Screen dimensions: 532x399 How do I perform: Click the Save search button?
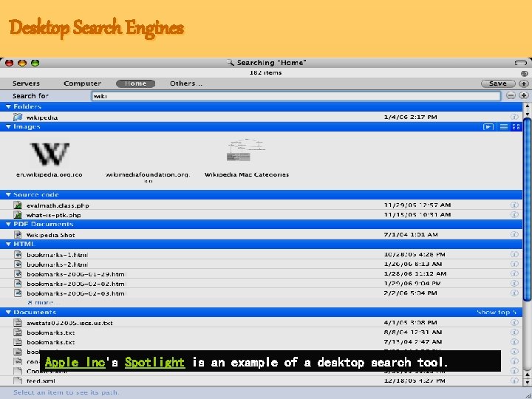(x=498, y=83)
